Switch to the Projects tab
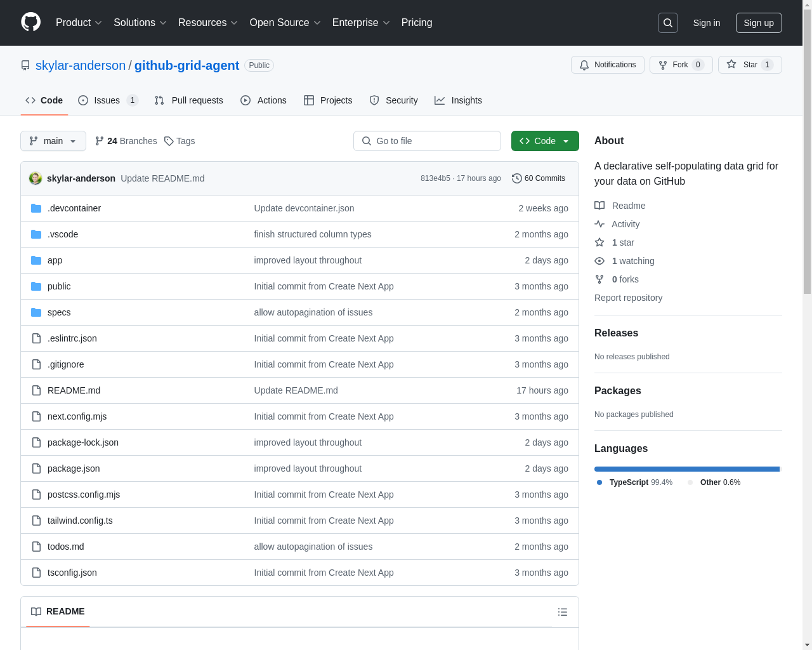 pos(328,100)
